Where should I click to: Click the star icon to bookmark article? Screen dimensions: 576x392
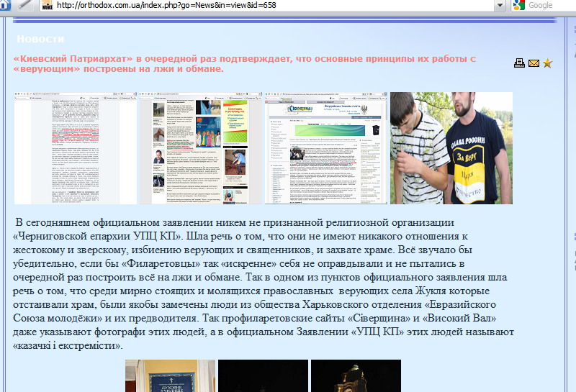(548, 63)
